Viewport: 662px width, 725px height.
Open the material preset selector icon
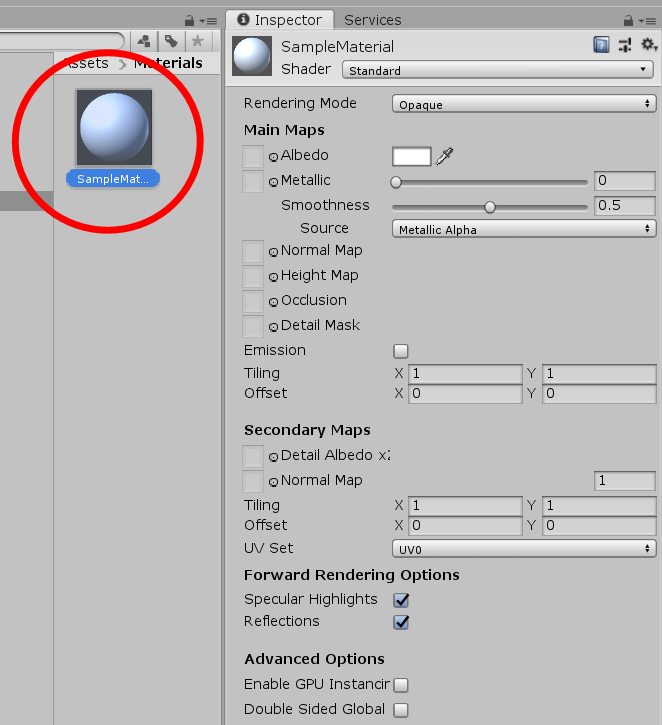pos(625,45)
